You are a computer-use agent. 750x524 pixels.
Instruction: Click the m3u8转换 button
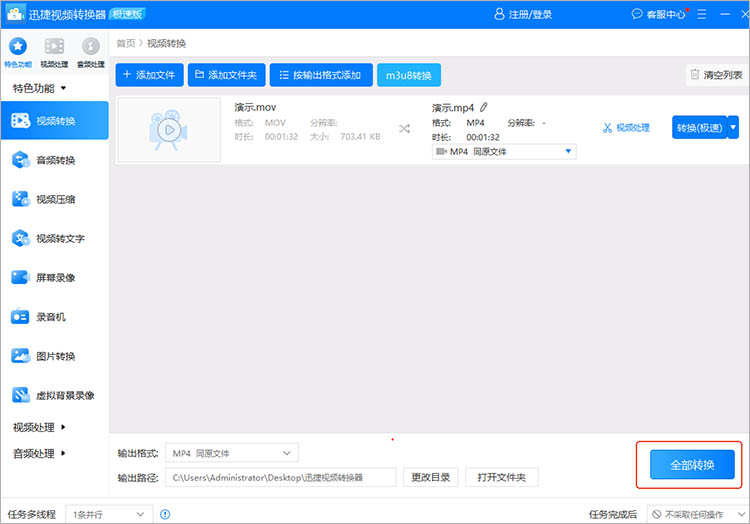409,75
